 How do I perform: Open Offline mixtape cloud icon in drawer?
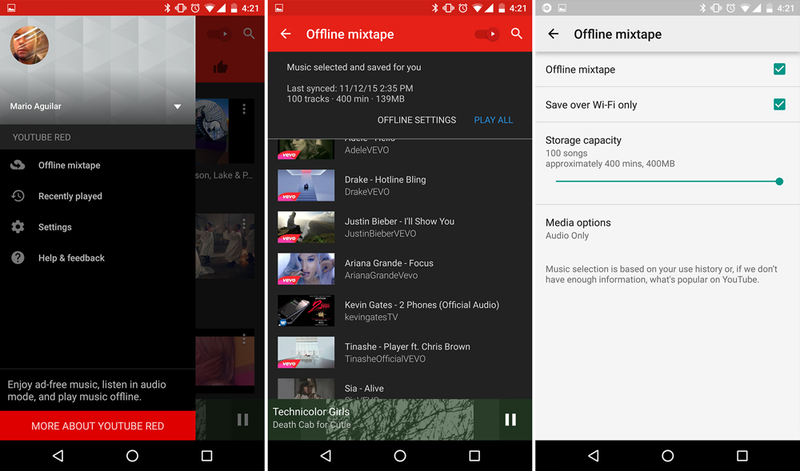(x=18, y=165)
